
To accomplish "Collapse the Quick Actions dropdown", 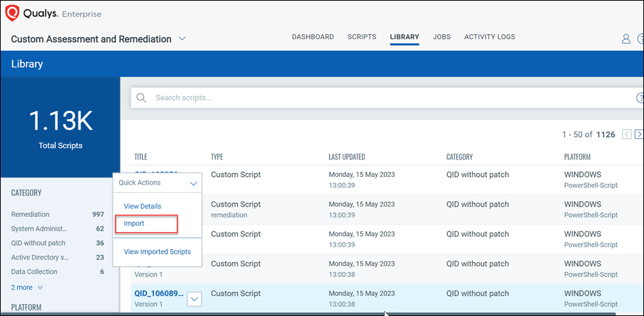I will [193, 183].
